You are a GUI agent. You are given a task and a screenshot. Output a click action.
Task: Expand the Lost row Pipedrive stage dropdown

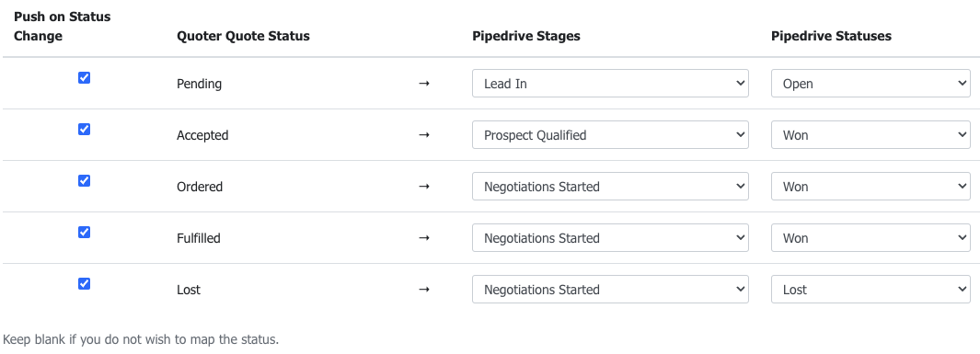(x=610, y=289)
